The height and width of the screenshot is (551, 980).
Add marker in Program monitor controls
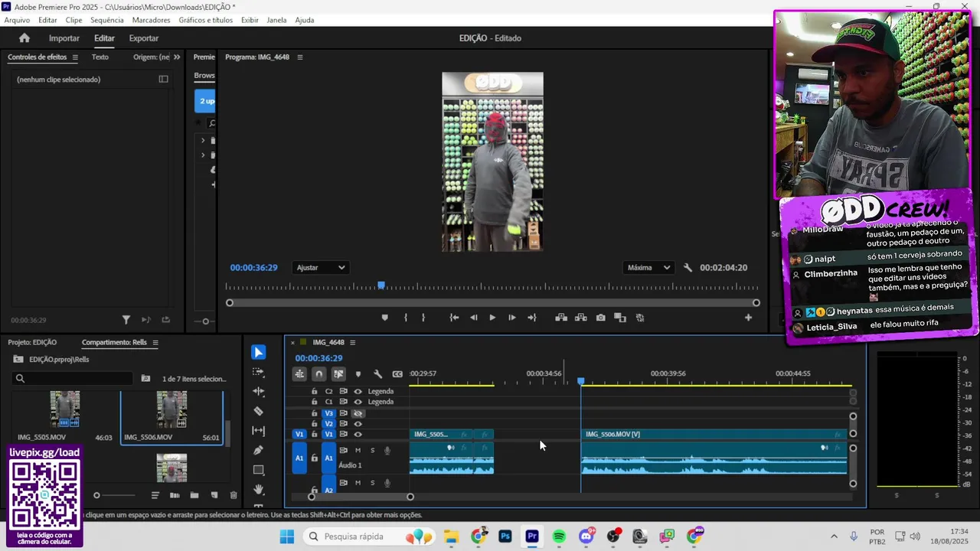[x=384, y=318]
